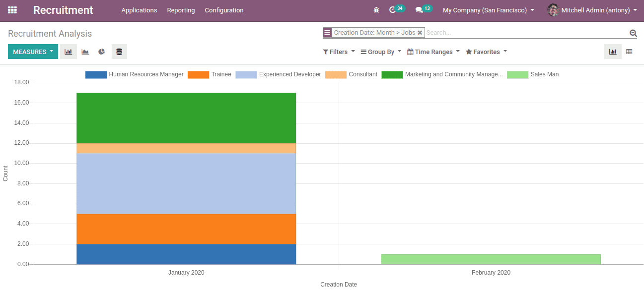Toggle Human Resources Manager legend swatch
Image resolution: width=644 pixels, height=290 pixels.
point(96,74)
